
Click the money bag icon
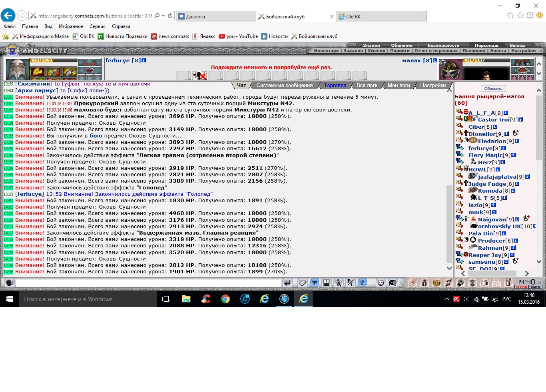[424, 283]
